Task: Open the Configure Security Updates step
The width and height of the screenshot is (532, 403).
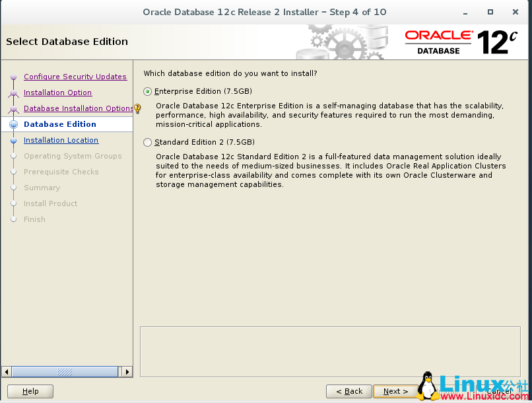Action: pos(75,77)
